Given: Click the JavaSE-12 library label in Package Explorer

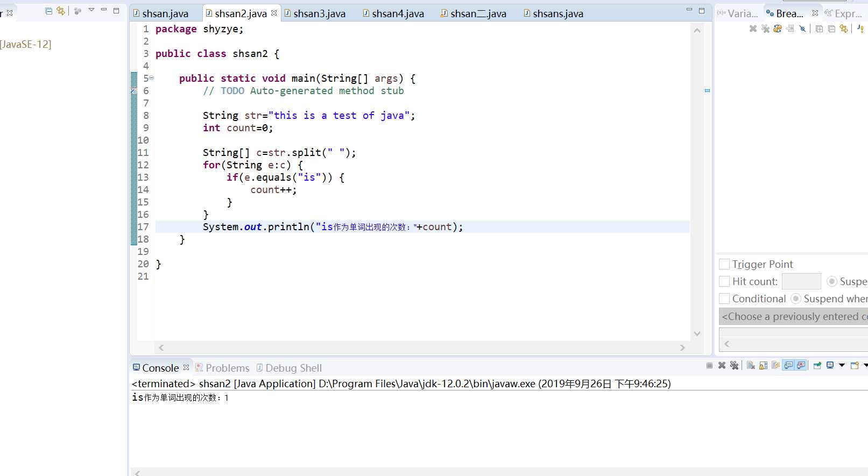Looking at the screenshot, I should (x=26, y=44).
